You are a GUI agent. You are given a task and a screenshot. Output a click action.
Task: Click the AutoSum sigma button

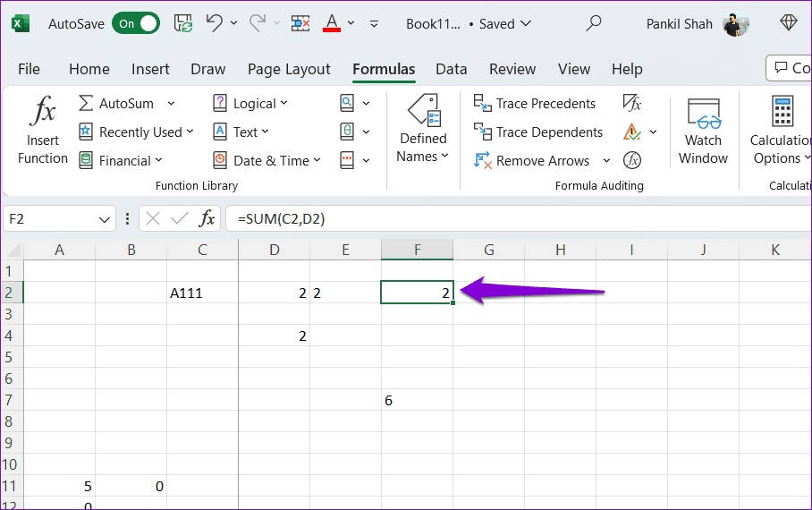click(116, 103)
